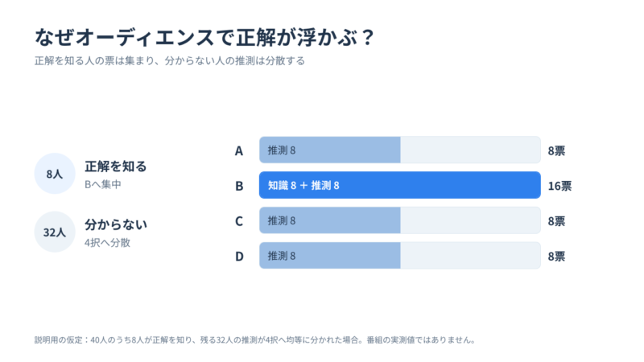Click the subtitle under the title
The image size is (644, 362).
point(170,61)
